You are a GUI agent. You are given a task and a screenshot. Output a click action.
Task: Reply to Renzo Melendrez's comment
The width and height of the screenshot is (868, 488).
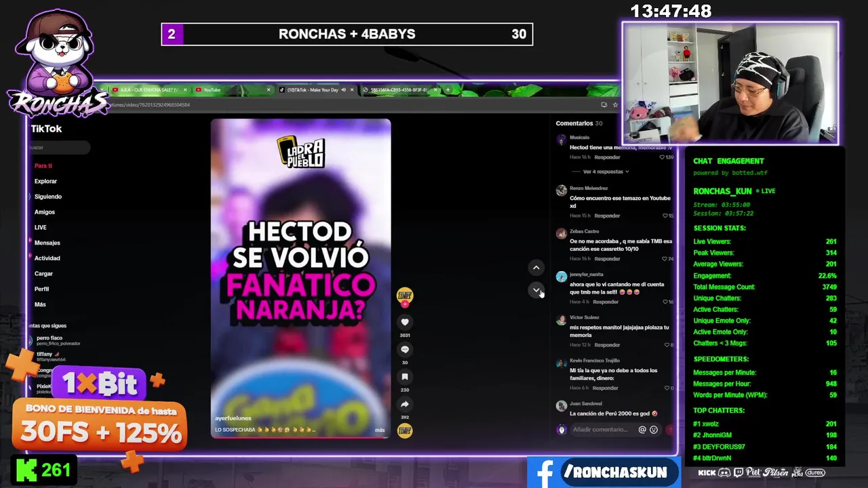(607, 216)
